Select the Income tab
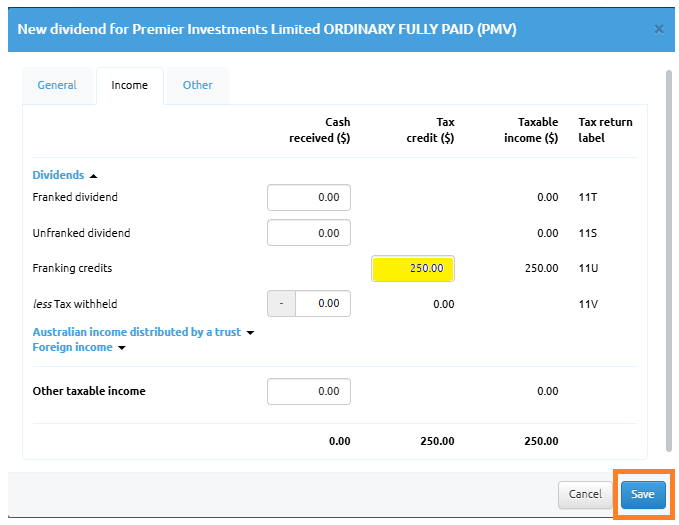The image size is (679, 525). [x=129, y=85]
